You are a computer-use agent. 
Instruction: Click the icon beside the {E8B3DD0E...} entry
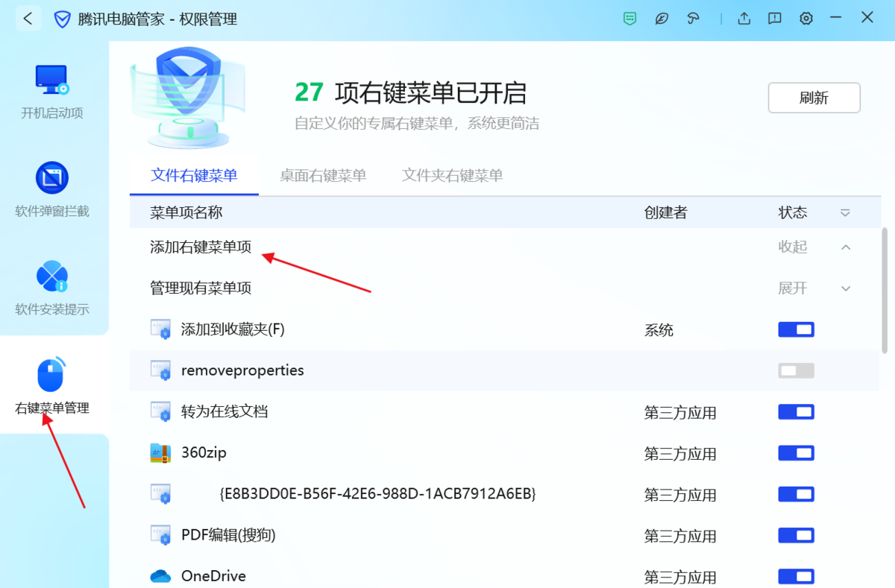click(160, 494)
